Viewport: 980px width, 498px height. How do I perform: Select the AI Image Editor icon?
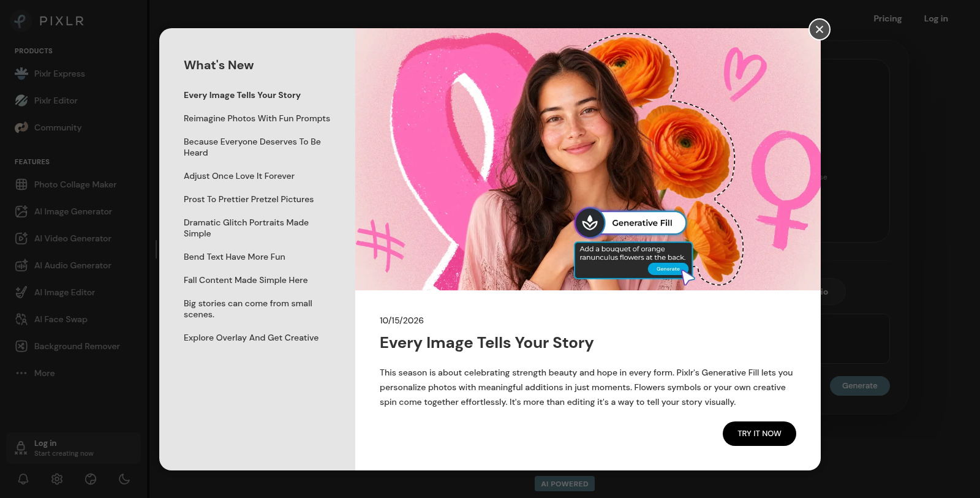pyautogui.click(x=21, y=292)
